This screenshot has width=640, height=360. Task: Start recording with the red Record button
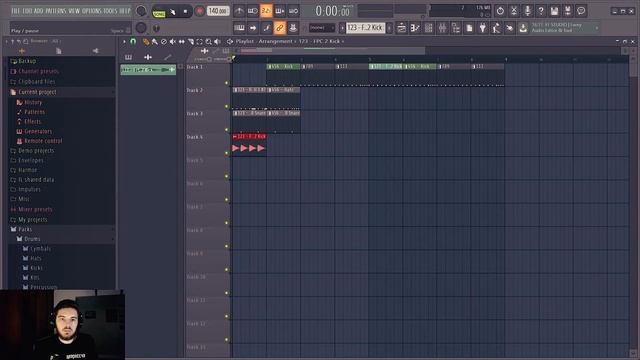click(x=200, y=11)
